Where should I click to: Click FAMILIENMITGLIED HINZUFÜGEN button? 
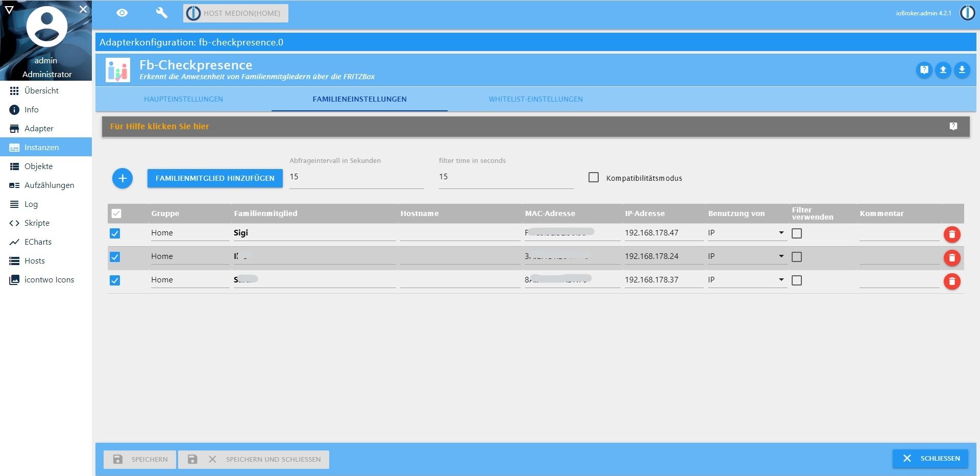tap(215, 178)
